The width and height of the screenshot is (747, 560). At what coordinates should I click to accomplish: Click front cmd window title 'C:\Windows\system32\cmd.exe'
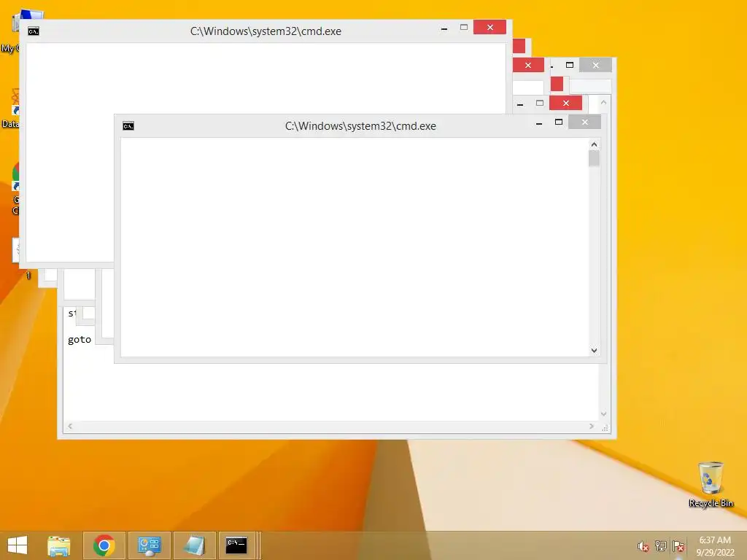[x=360, y=126]
